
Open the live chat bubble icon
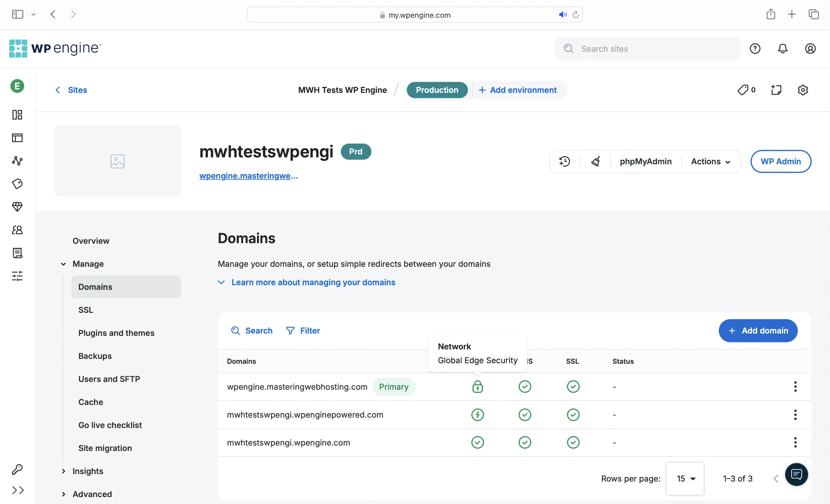[796, 474]
